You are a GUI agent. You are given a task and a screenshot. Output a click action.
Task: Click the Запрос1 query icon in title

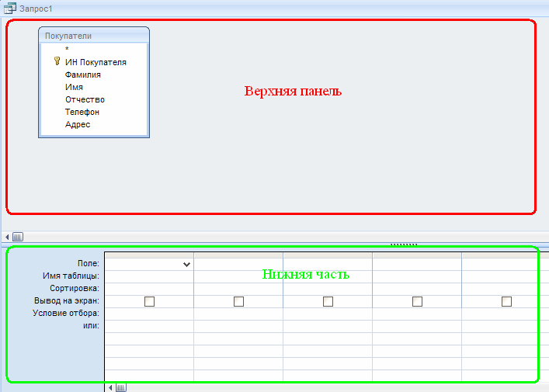pyautogui.click(x=10, y=8)
